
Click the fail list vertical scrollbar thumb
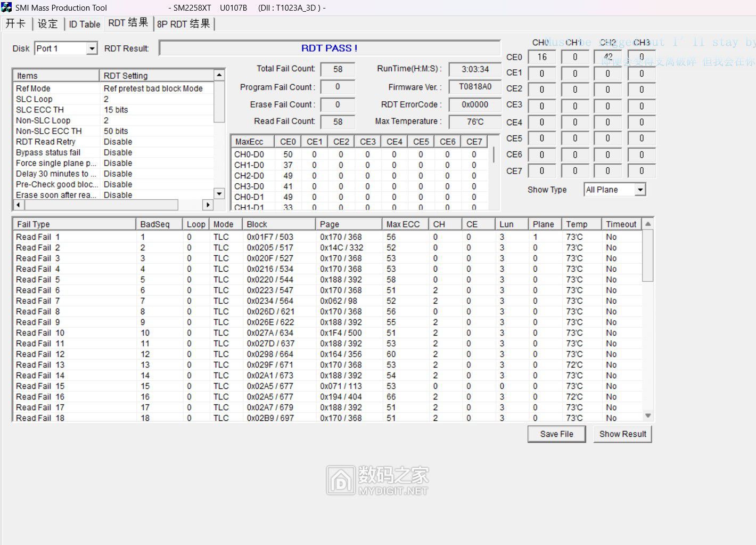[648, 255]
